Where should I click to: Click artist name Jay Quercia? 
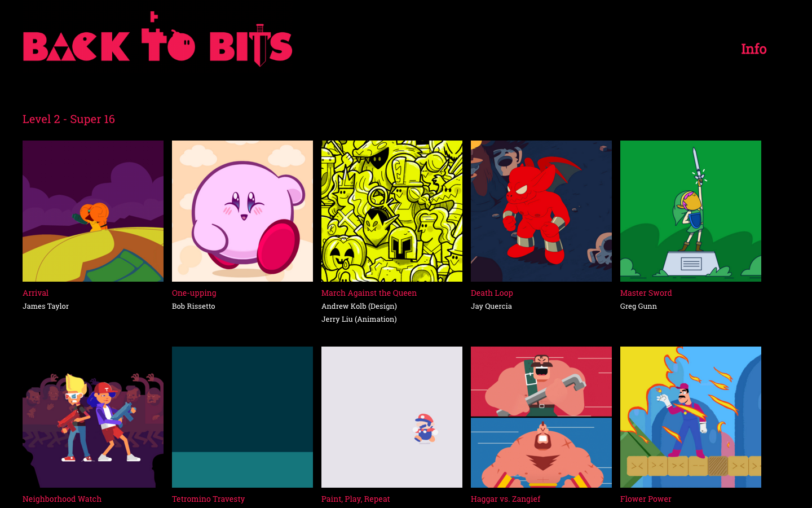491,306
